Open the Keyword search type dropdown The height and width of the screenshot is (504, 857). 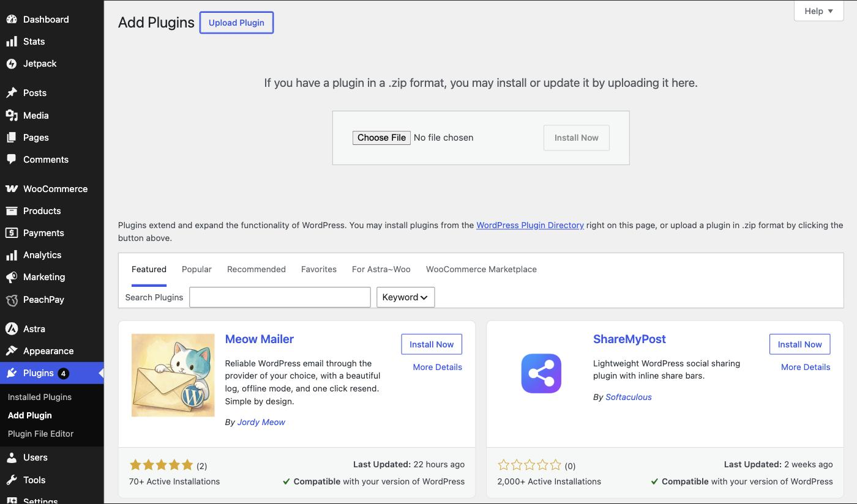(x=405, y=297)
